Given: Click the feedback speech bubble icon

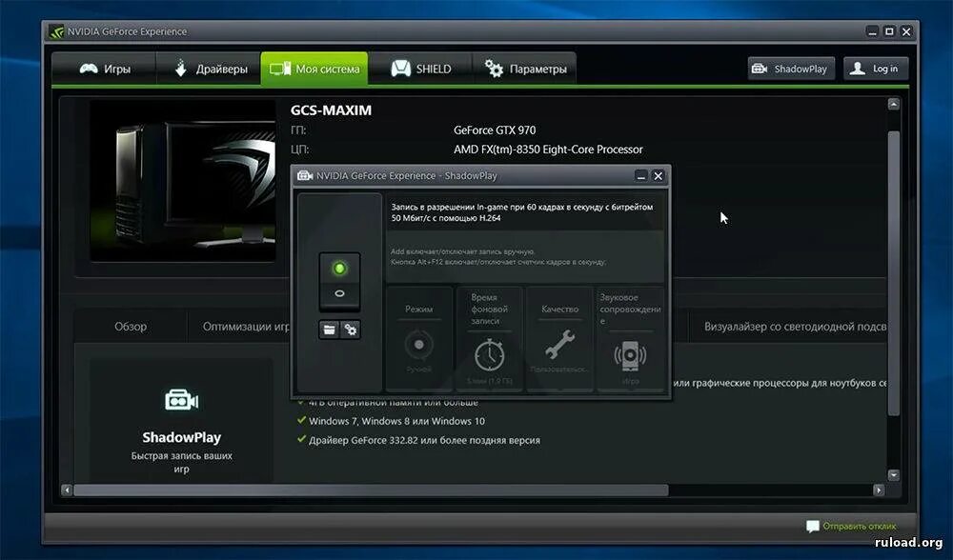Looking at the screenshot, I should (813, 526).
